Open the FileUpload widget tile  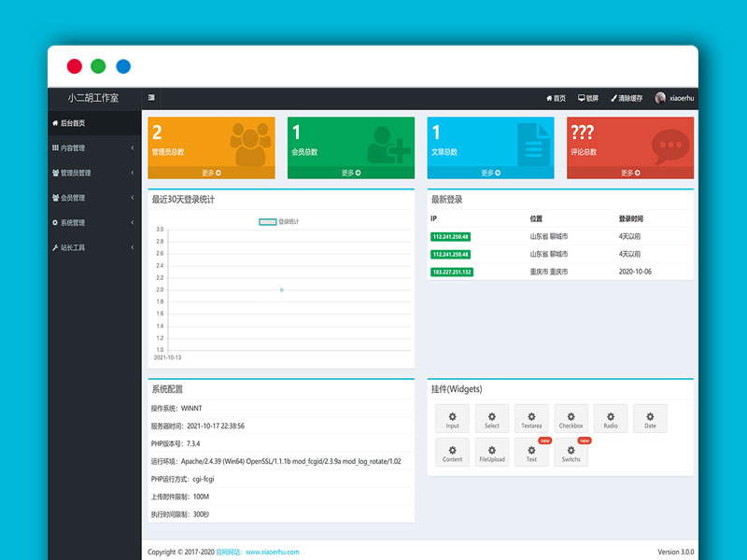[x=492, y=452]
